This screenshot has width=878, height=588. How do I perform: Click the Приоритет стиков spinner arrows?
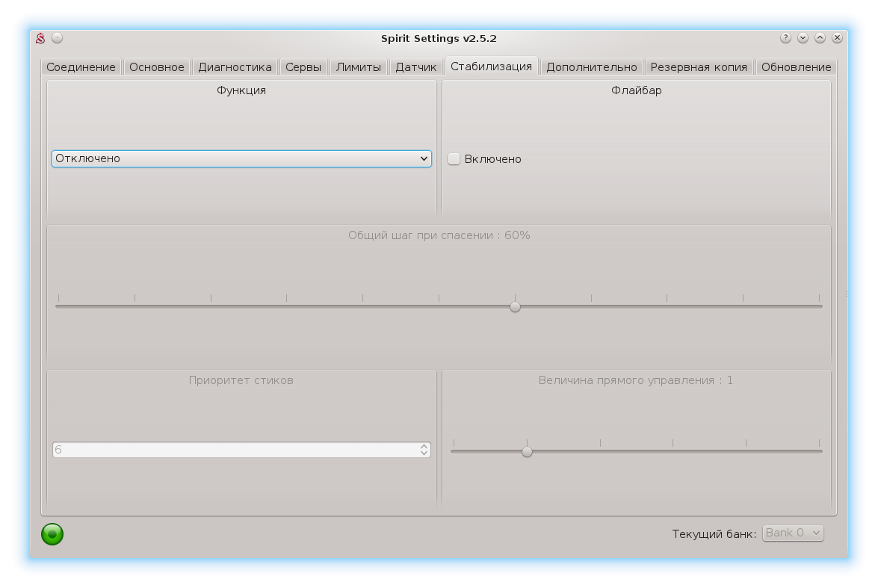(424, 450)
